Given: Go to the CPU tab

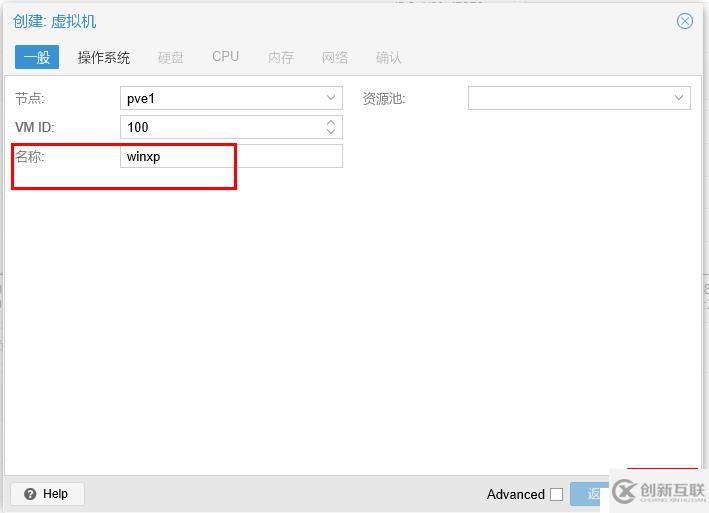Looking at the screenshot, I should tap(225, 57).
